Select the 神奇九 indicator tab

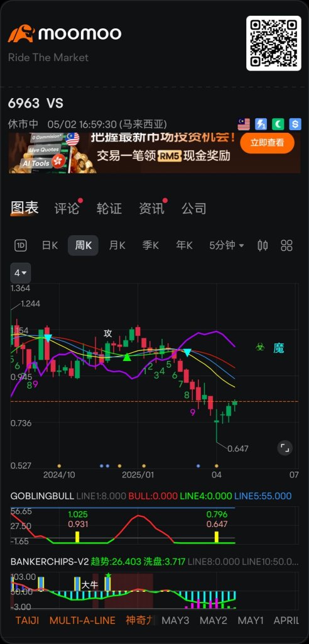[139, 620]
